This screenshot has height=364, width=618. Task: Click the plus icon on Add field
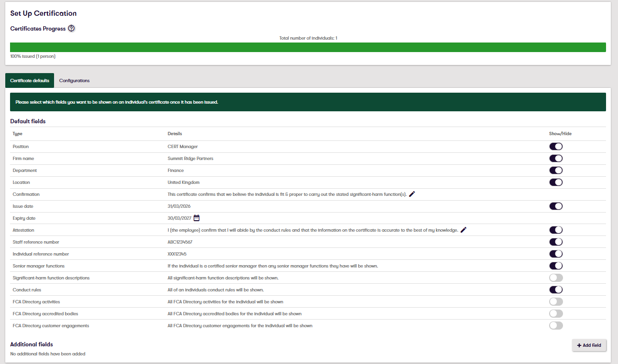(x=579, y=345)
